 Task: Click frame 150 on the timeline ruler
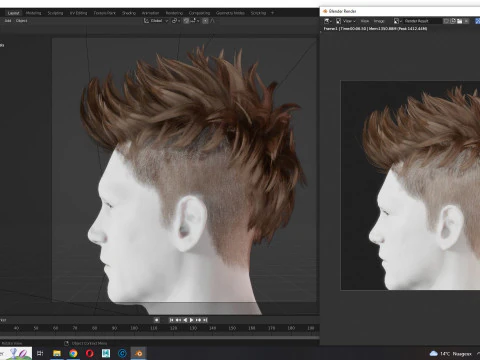[x=232, y=328]
